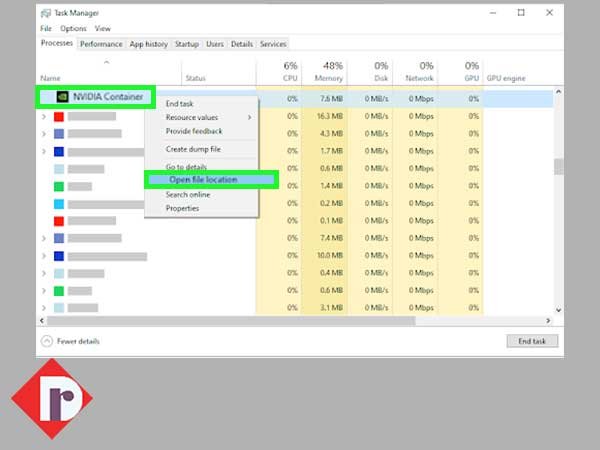600x450 pixels.
Task: Switch to the Startup tab
Action: coord(187,44)
